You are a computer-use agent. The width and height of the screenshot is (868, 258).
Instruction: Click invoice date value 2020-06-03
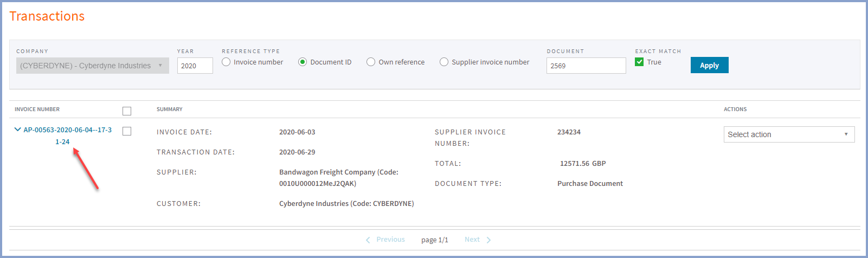coord(297,132)
